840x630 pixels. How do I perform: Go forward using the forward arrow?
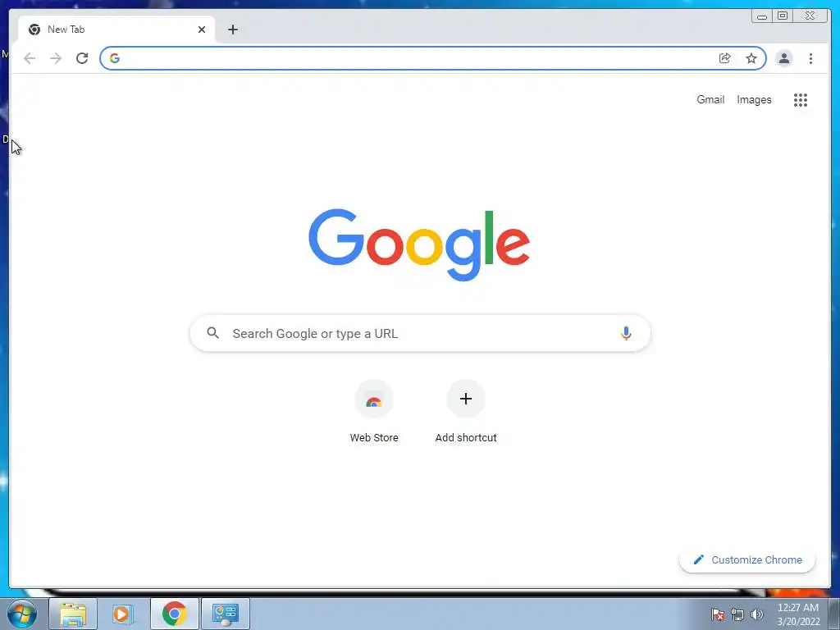(x=56, y=58)
